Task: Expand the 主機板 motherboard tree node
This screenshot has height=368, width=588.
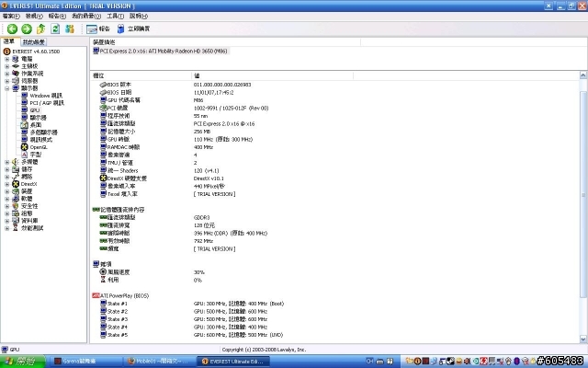Action: (x=6, y=66)
